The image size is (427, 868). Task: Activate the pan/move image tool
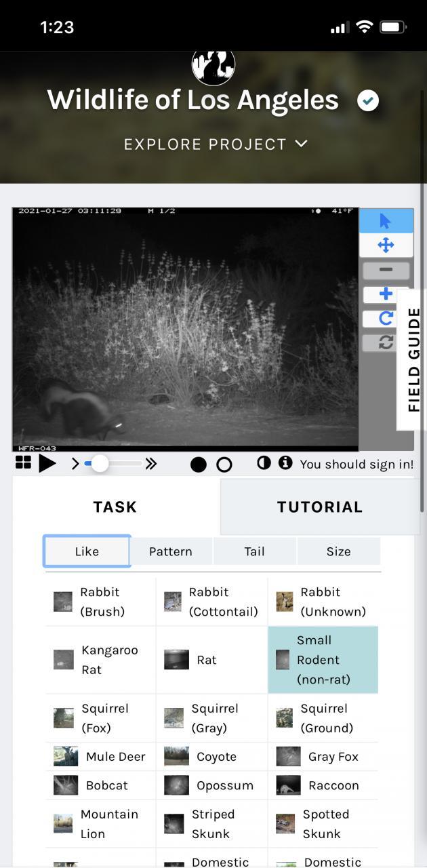(385, 245)
